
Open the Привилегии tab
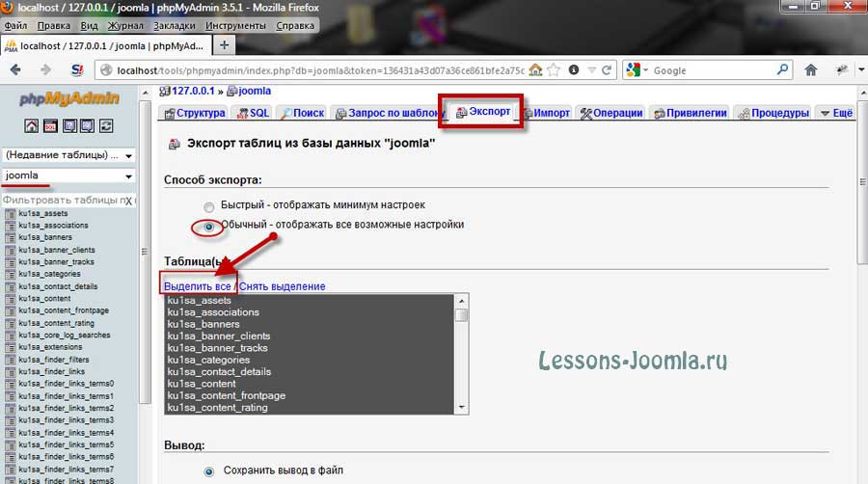(691, 113)
